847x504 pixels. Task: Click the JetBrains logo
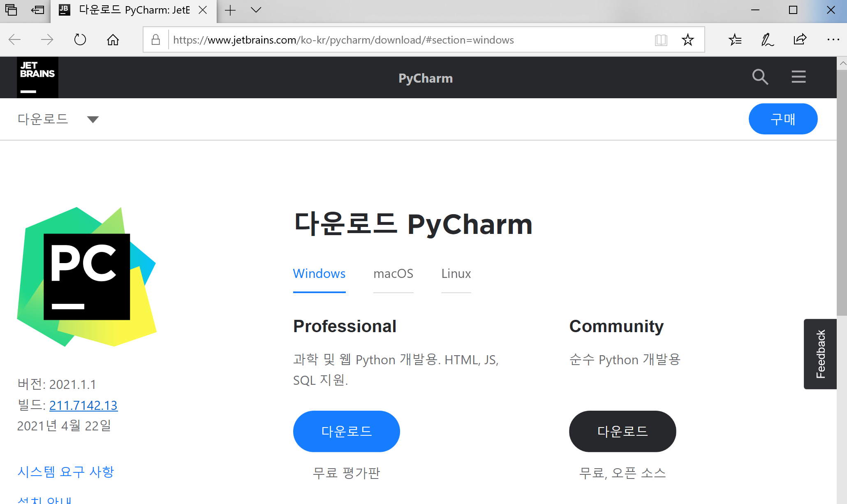tap(37, 77)
